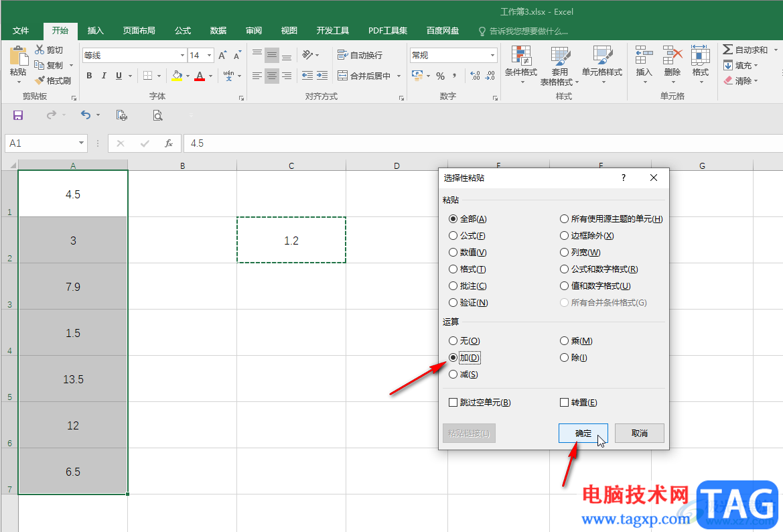783x532 pixels.
Task: Toggle bold formatting in the ribbon
Action: 88,76
